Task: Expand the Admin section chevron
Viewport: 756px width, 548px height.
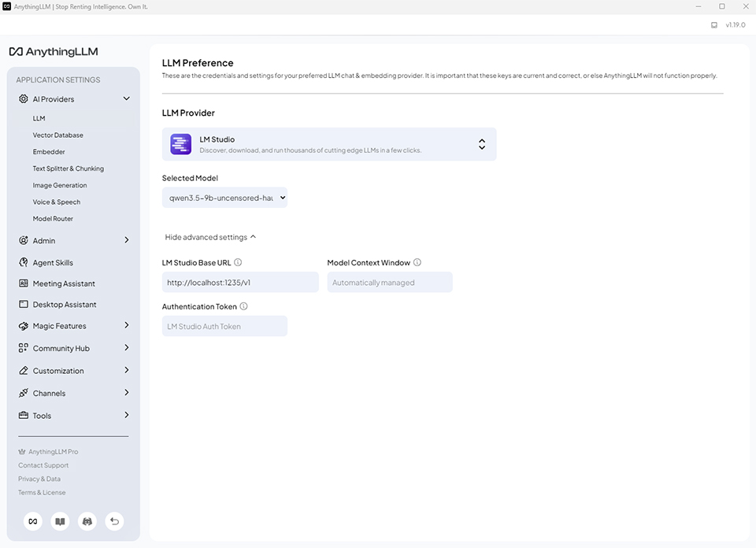Action: 126,239
